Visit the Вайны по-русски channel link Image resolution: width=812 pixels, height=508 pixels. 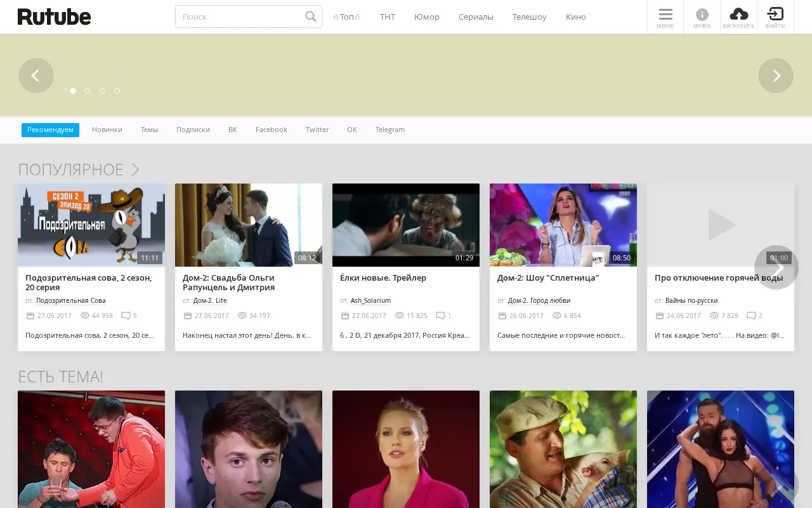(691, 300)
